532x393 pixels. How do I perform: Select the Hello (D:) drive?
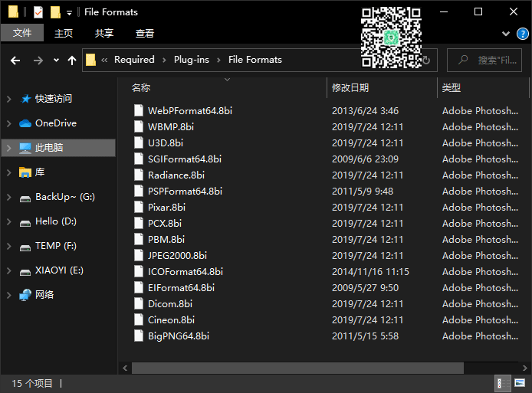[x=56, y=221]
